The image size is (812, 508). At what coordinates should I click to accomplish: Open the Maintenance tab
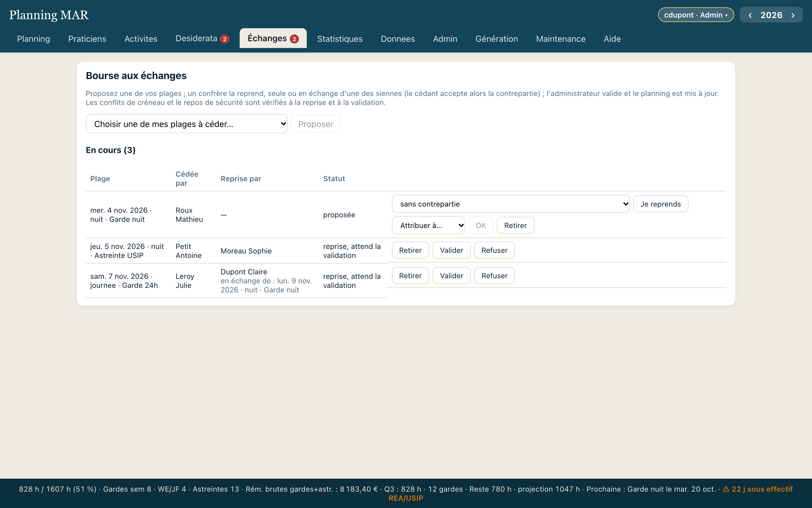tap(561, 39)
